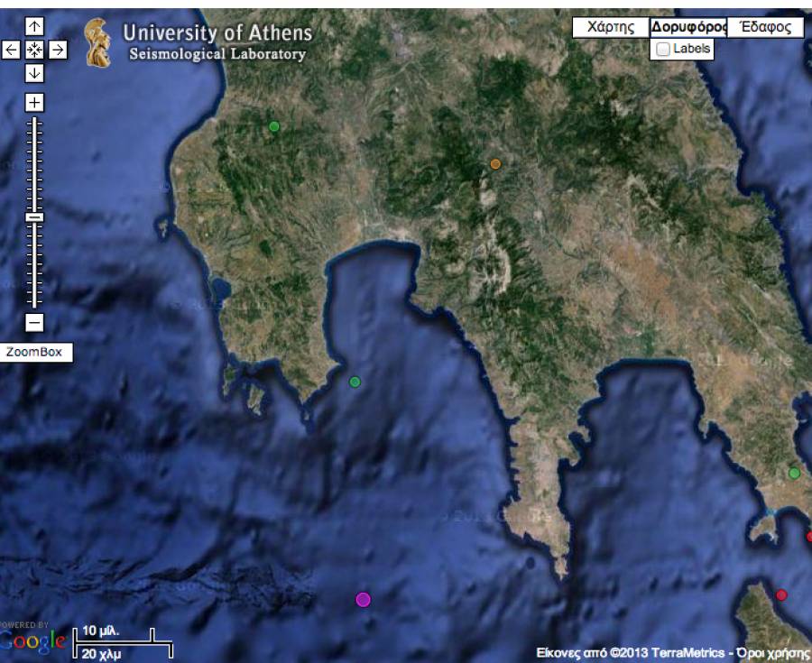Viewport: 812px width, 663px height.
Task: Click the green marker in the gulf waters
Action: pyautogui.click(x=355, y=382)
